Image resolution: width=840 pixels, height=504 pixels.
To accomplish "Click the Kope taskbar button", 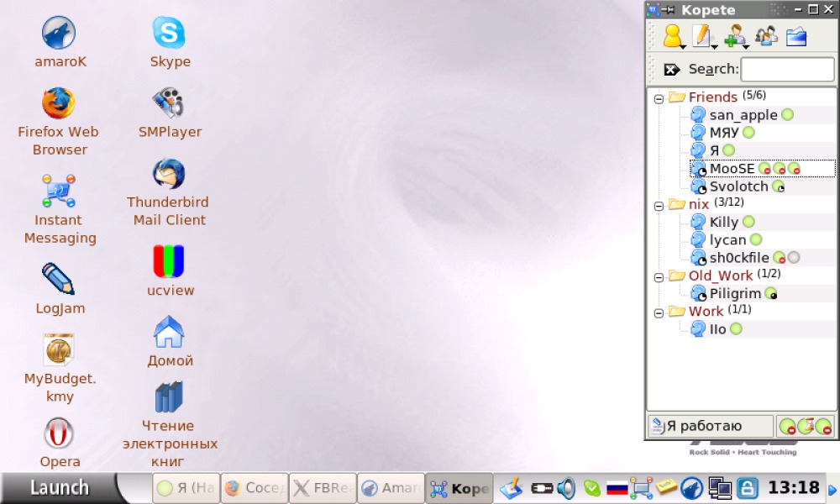I will [x=459, y=488].
